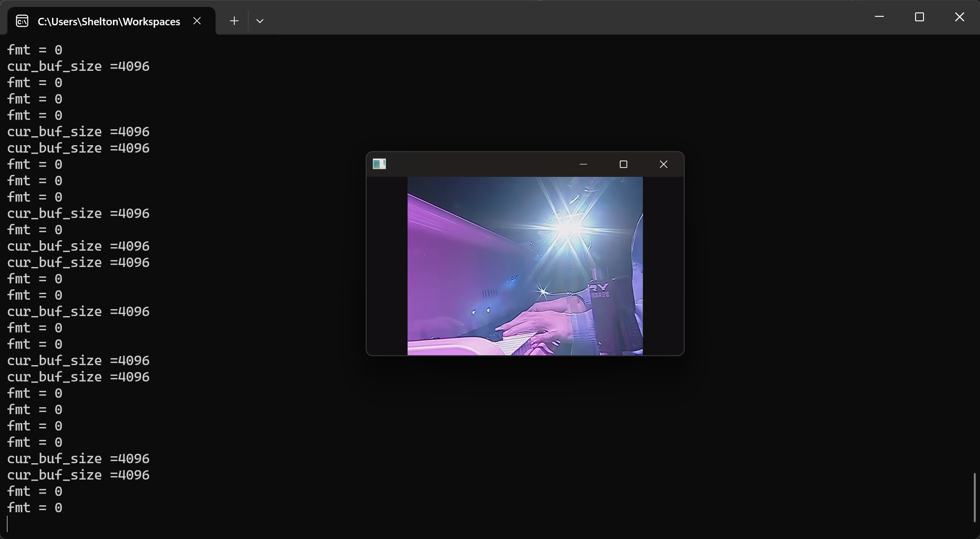Maximize the terminal window

click(920, 17)
